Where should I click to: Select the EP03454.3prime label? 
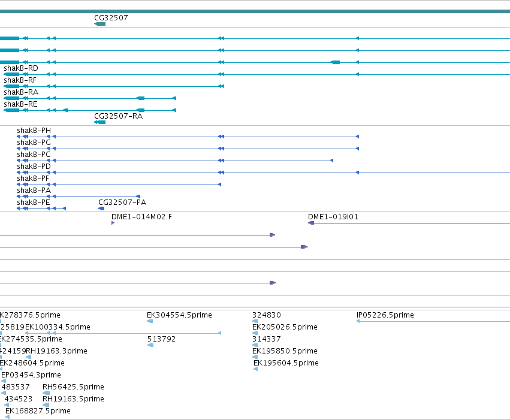31,376
